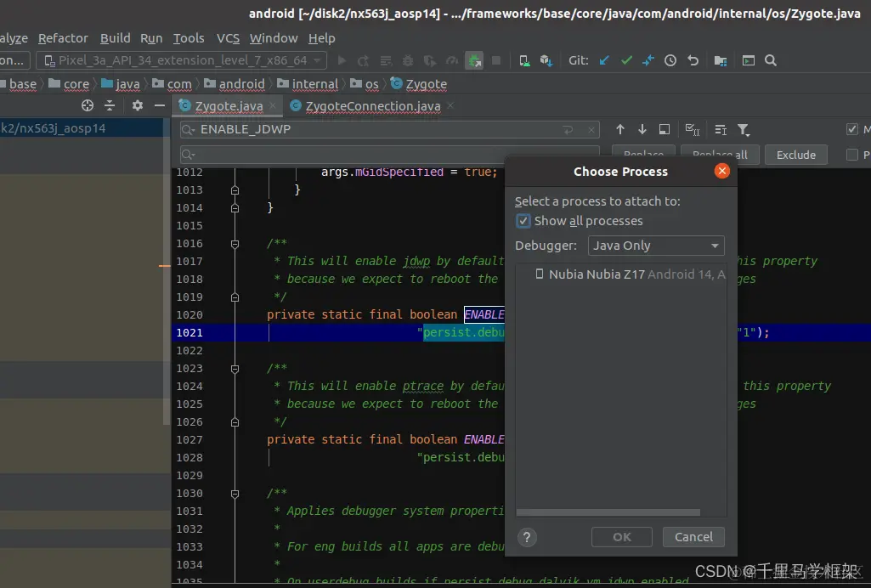Viewport: 871px width, 588px height.
Task: Open the Help menu
Action: click(x=321, y=38)
